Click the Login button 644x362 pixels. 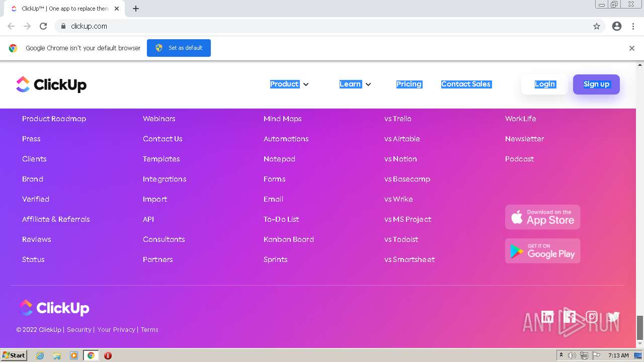[545, 84]
